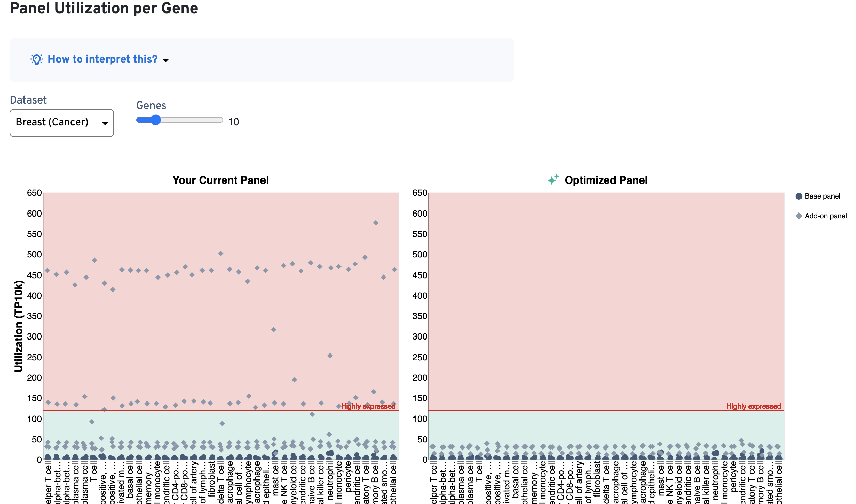The height and width of the screenshot is (504, 856).
Task: Click Highly expressed label in Current Panel chart
Action: (368, 406)
